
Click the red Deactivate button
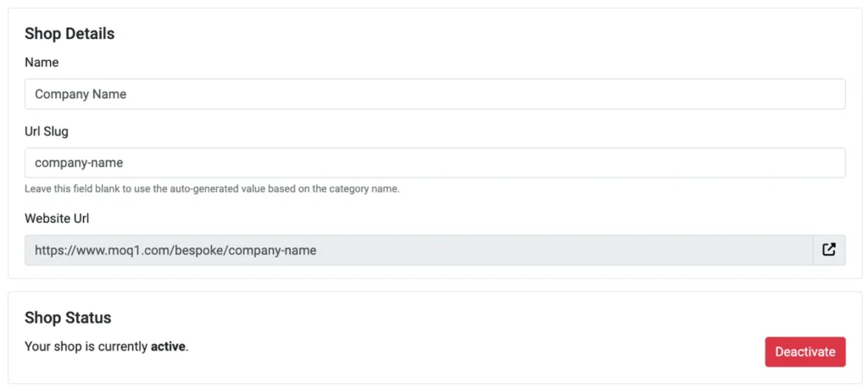[805, 352]
